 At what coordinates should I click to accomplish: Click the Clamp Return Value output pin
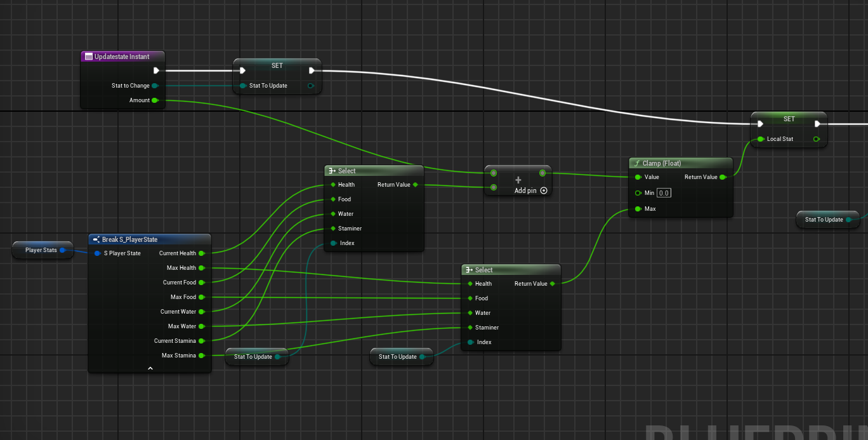coord(723,177)
